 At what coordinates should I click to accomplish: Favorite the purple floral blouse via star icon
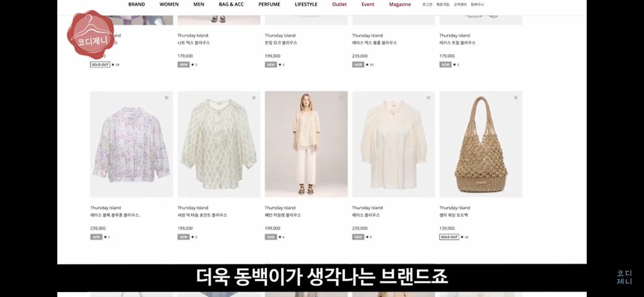click(167, 97)
